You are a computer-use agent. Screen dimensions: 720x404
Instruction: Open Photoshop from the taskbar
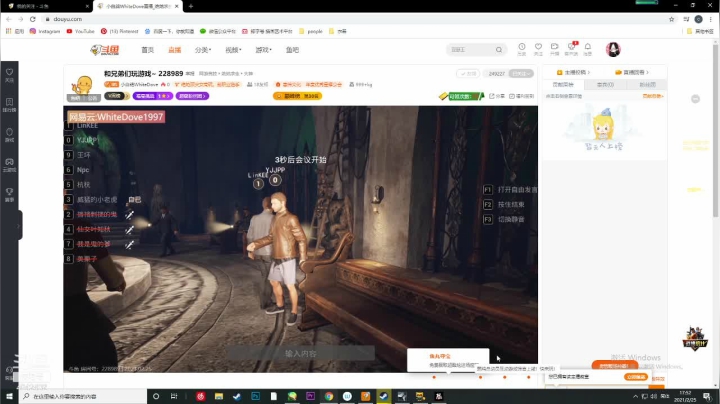coord(255,396)
